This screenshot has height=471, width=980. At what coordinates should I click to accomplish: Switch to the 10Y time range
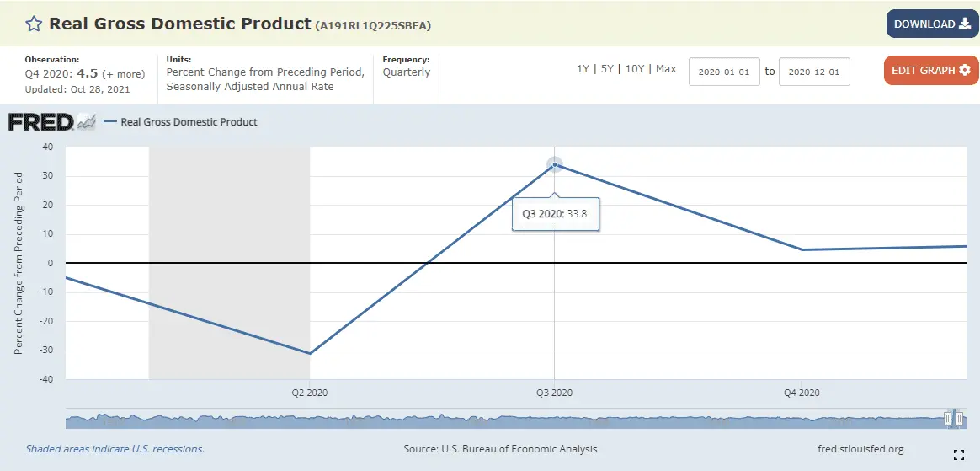[634, 69]
